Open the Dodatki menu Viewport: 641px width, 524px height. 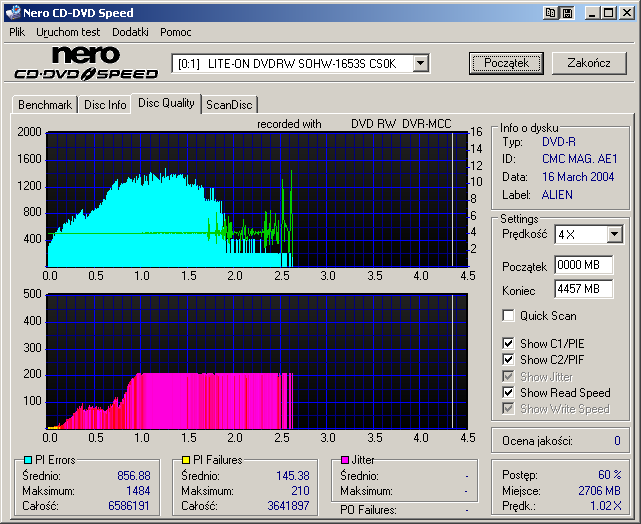[x=130, y=32]
